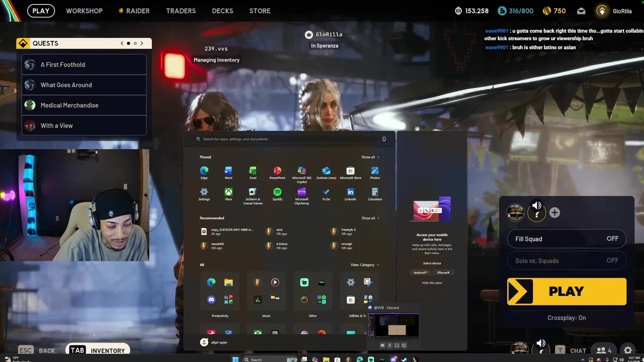Launch PowerPoint from pinned apps

click(x=277, y=172)
